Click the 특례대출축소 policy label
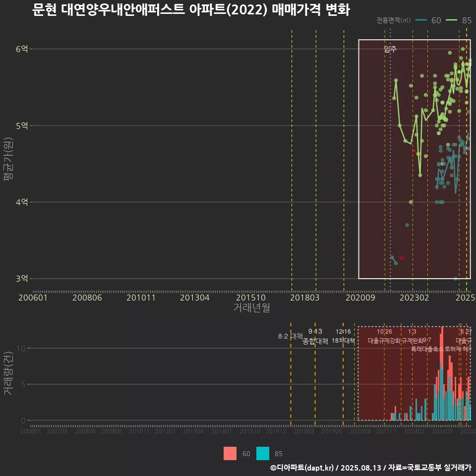The image size is (476, 476). [427, 349]
